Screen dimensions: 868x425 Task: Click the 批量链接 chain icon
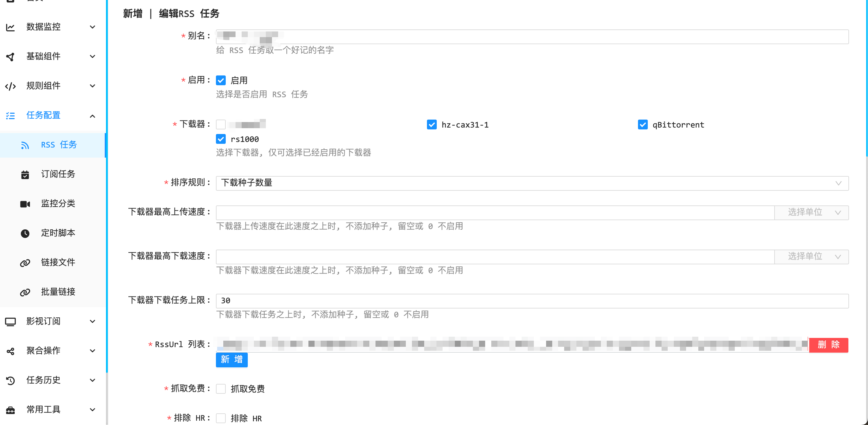25,292
